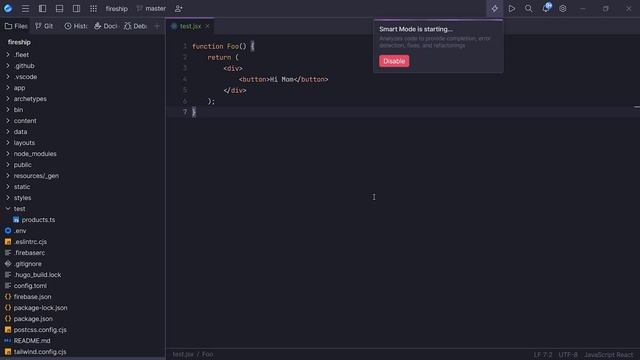The height and width of the screenshot is (360, 640).
Task: Collapse the test folder
Action: click(x=8, y=209)
